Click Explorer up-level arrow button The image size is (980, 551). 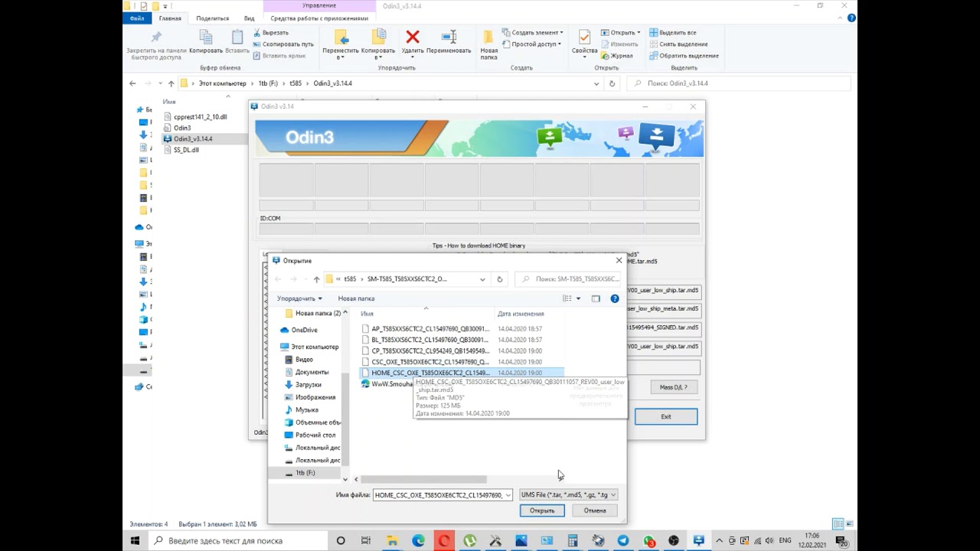tap(171, 83)
